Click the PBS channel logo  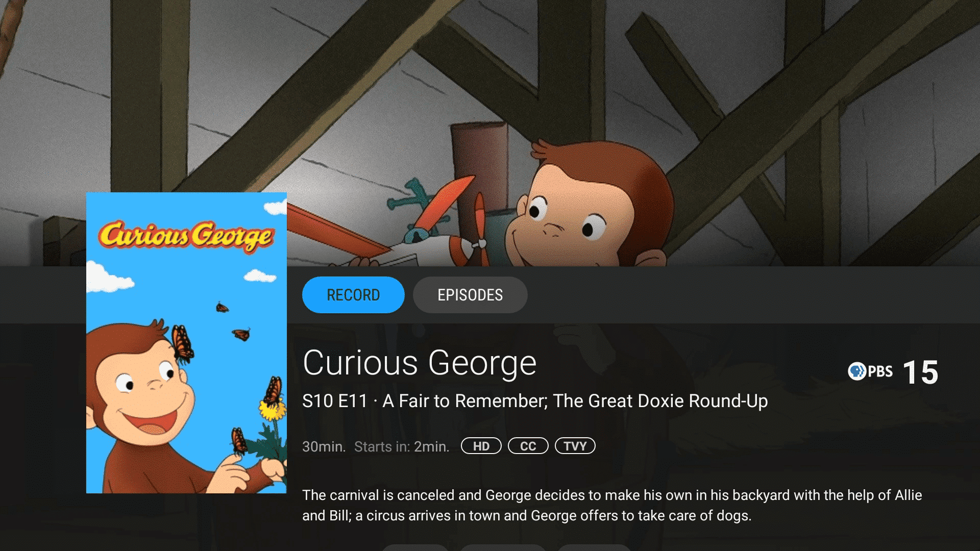coord(870,371)
